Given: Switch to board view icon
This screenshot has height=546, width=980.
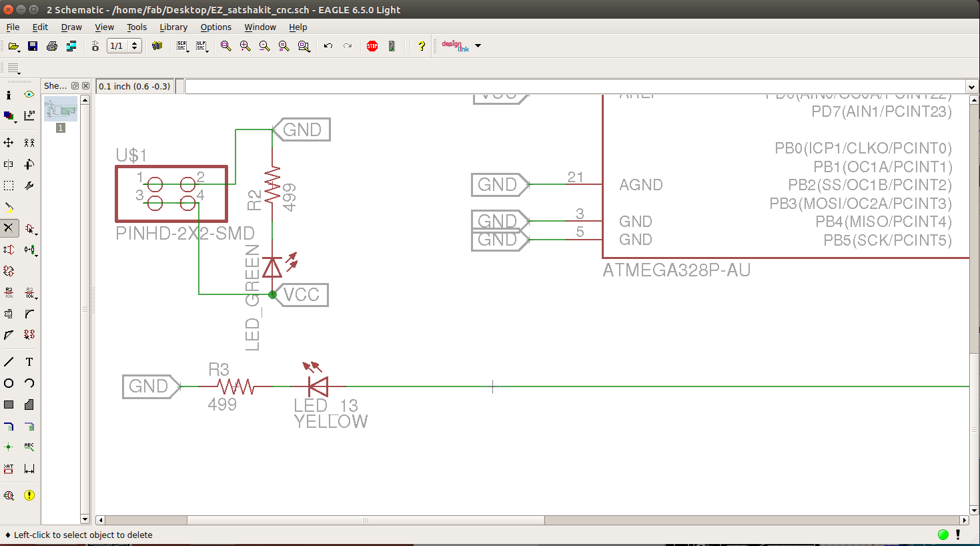Looking at the screenshot, I should click(95, 46).
